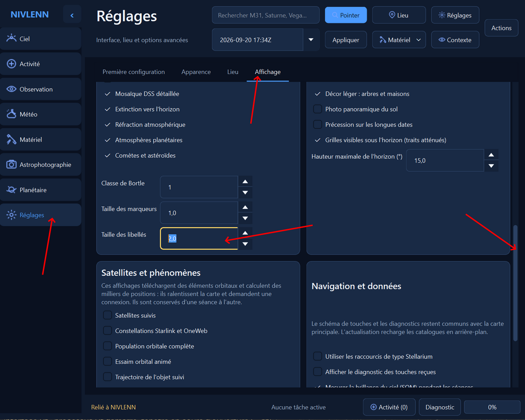Open the Matériel dropdown in toolbar

click(399, 40)
